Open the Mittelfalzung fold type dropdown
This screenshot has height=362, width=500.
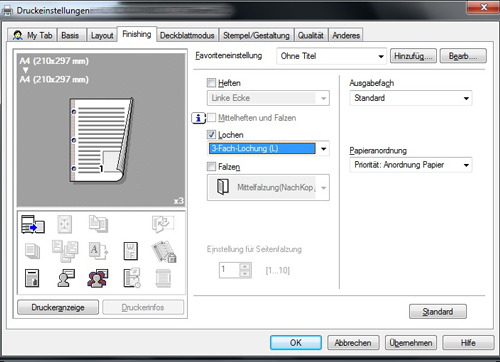point(268,187)
